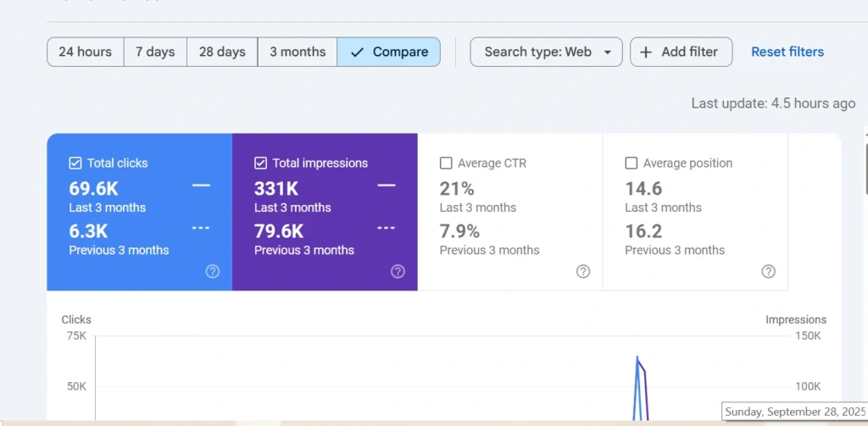This screenshot has width=868, height=426.
Task: Uncheck the Total clicks checkbox
Action: click(75, 163)
